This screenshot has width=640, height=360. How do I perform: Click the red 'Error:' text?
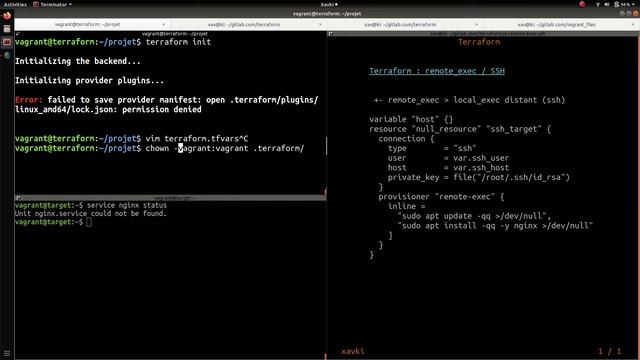coord(29,100)
